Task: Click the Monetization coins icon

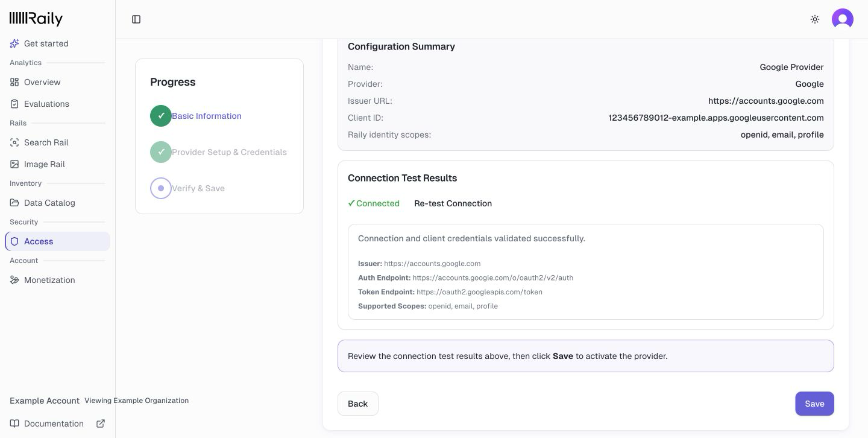Action: [x=14, y=280]
